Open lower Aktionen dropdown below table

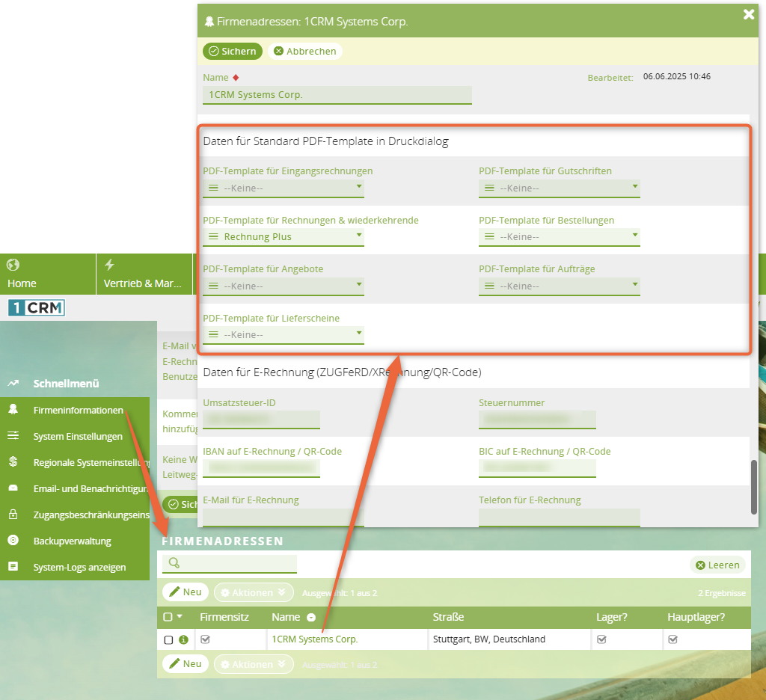pyautogui.click(x=254, y=664)
